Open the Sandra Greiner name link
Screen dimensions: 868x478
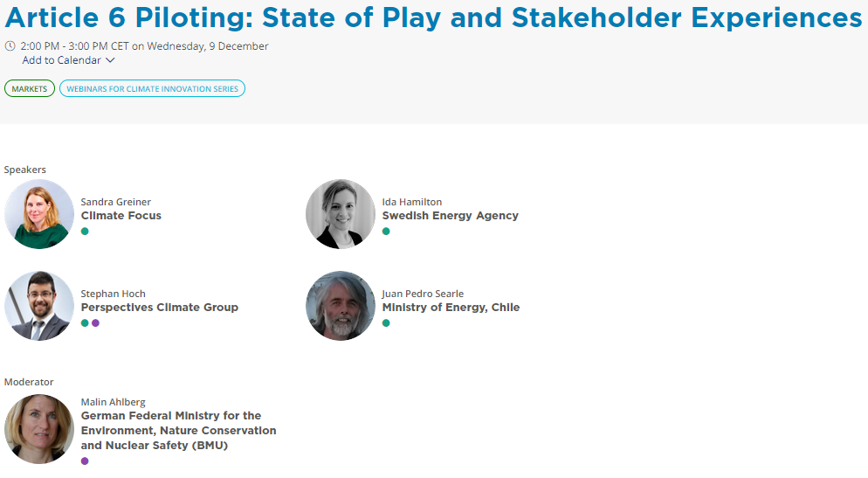pyautogui.click(x=116, y=202)
